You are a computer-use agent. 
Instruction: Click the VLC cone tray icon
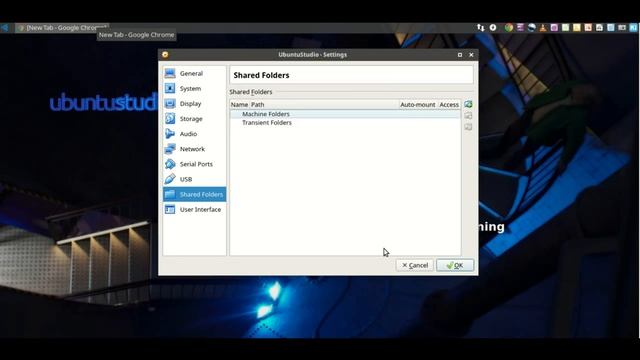click(542, 27)
